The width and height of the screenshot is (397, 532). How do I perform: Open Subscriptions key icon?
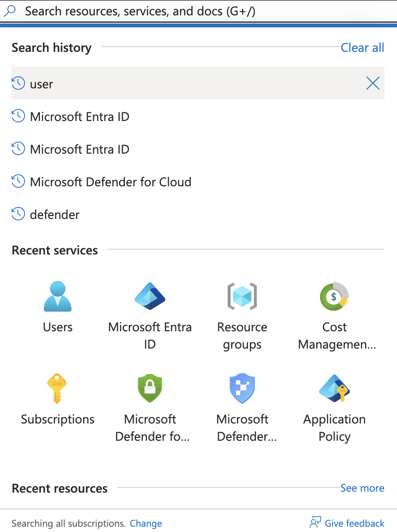tap(57, 388)
